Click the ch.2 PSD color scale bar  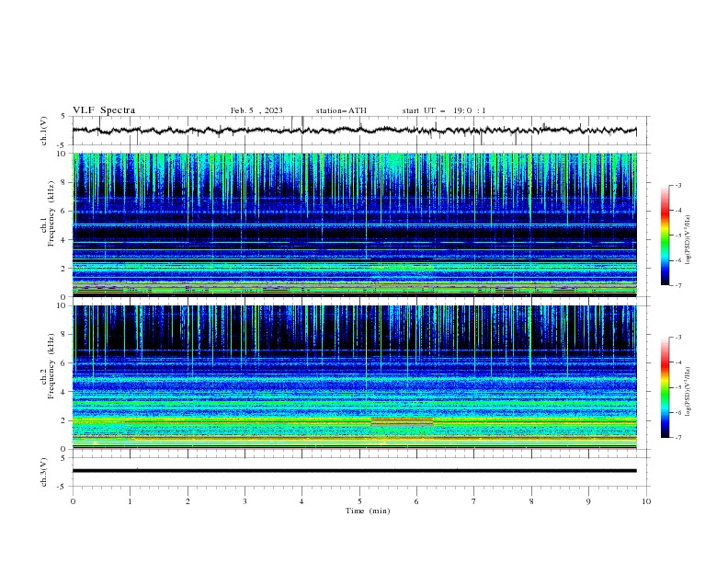pos(665,387)
